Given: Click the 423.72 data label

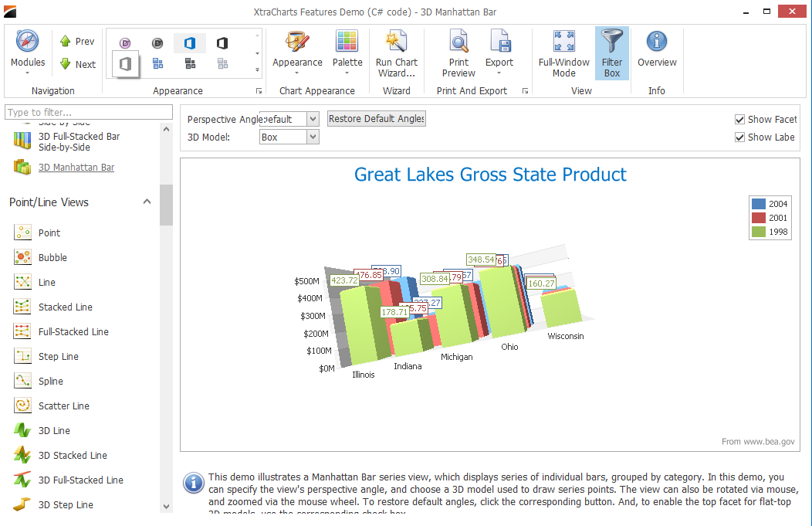Looking at the screenshot, I should [344, 280].
